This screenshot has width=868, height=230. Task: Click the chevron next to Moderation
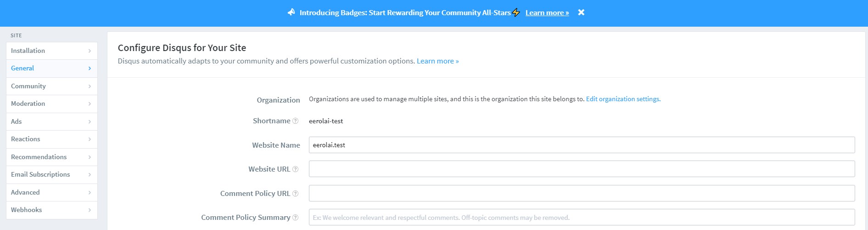point(90,104)
